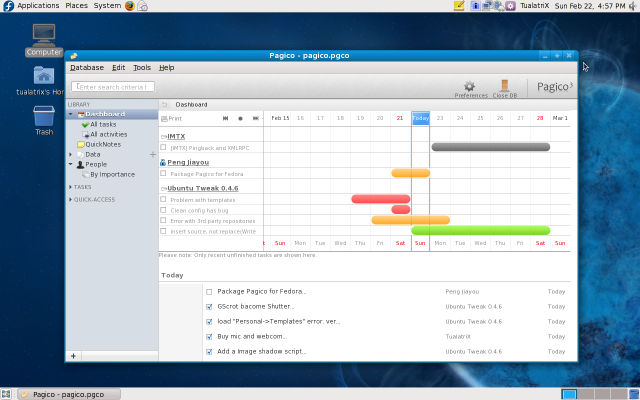Uncheck GScrot become Shutter task
The width and height of the screenshot is (640, 400).
[209, 307]
